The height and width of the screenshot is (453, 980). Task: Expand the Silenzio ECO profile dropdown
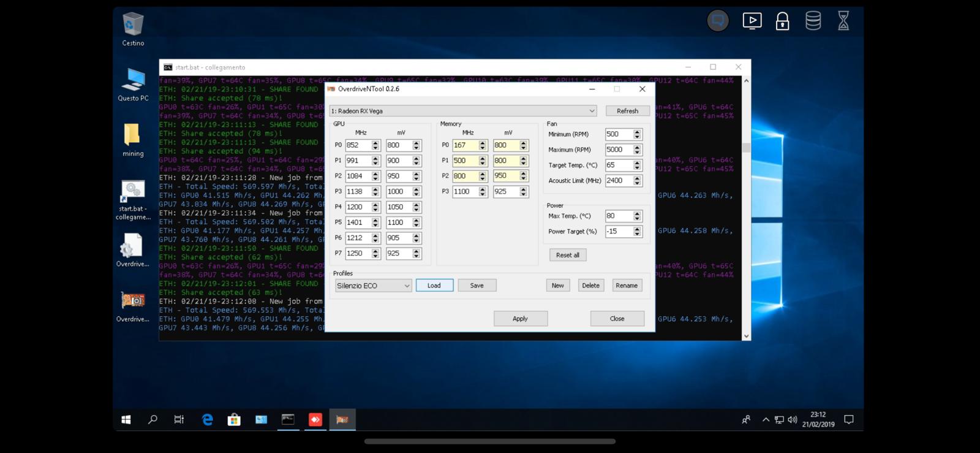[x=373, y=286]
